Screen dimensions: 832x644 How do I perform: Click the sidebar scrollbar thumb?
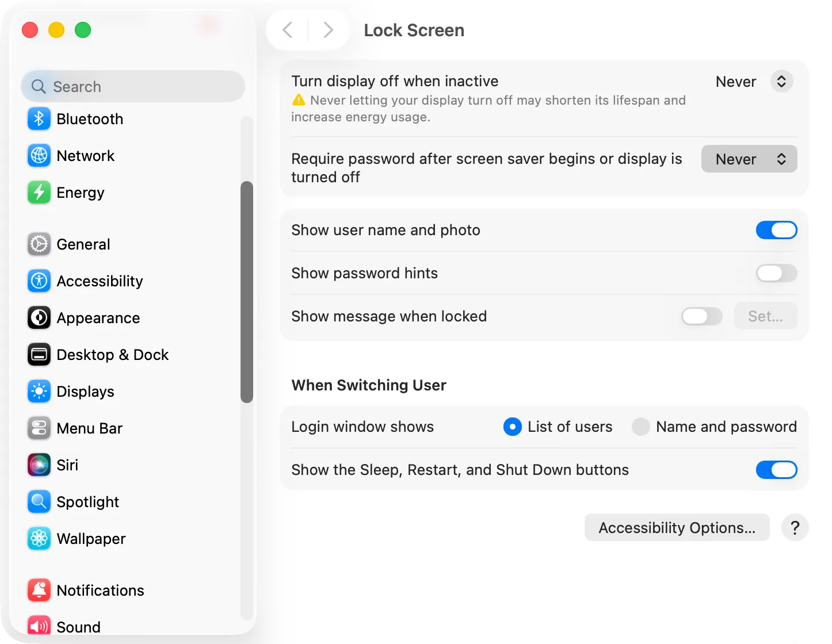[x=247, y=292]
